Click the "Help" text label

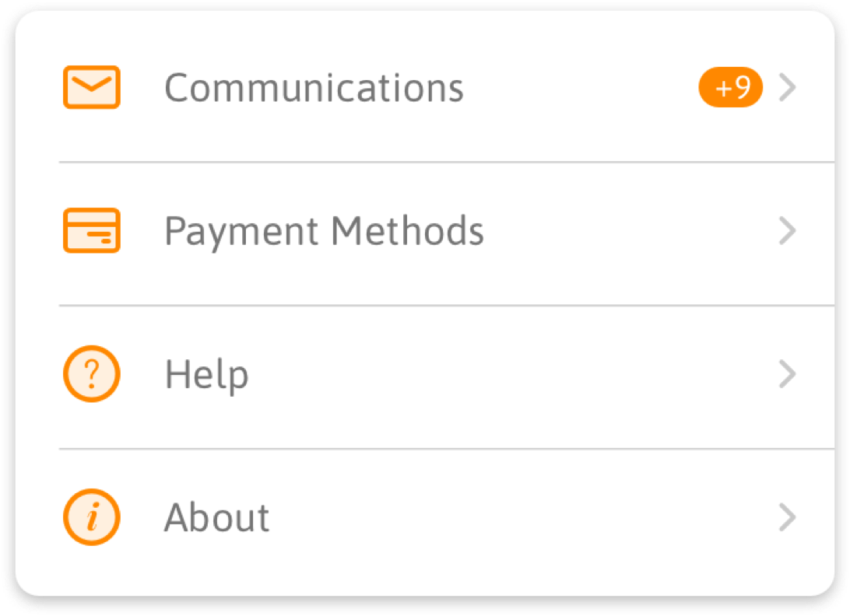(x=207, y=374)
